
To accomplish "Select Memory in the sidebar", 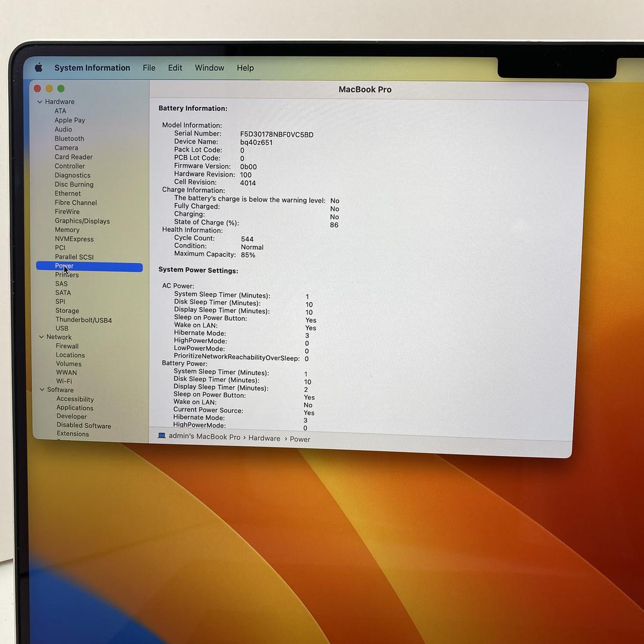I will pos(67,230).
